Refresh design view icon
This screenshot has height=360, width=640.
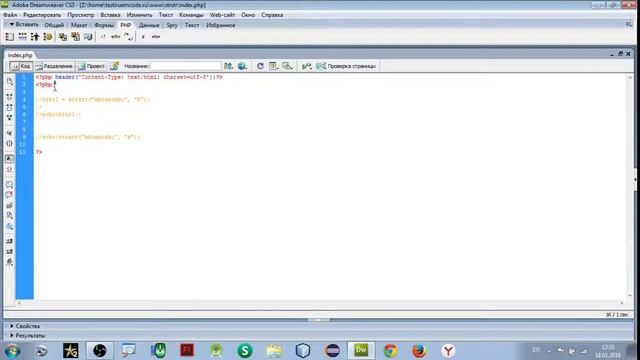click(260, 66)
